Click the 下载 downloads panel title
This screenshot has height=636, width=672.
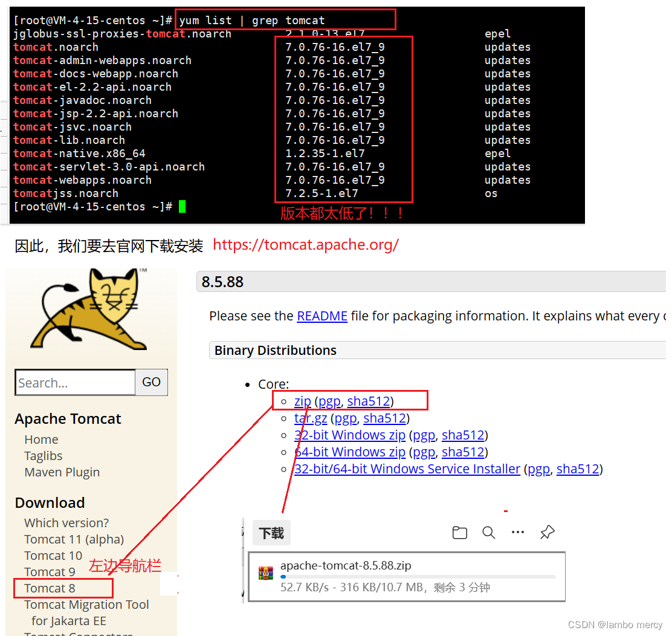271,533
